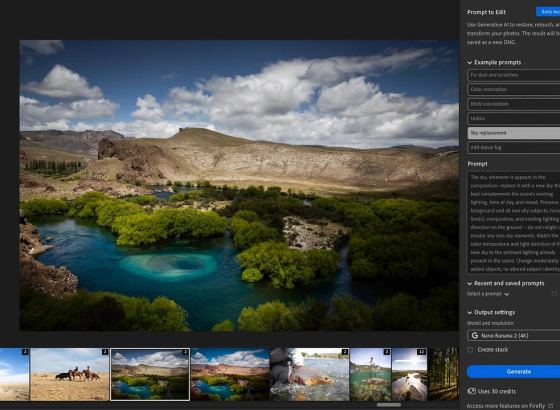
Task: Collapse the Output settings section
Action: pos(470,312)
